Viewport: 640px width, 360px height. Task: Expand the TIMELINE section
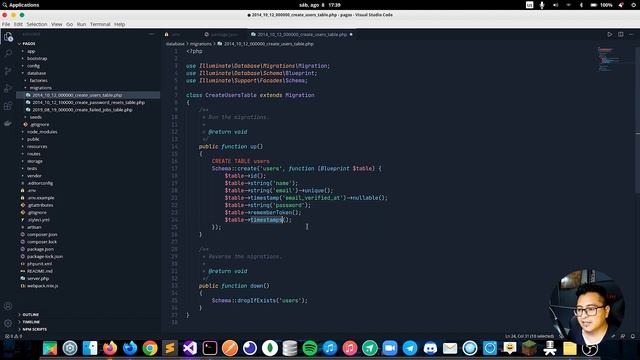coord(31,322)
